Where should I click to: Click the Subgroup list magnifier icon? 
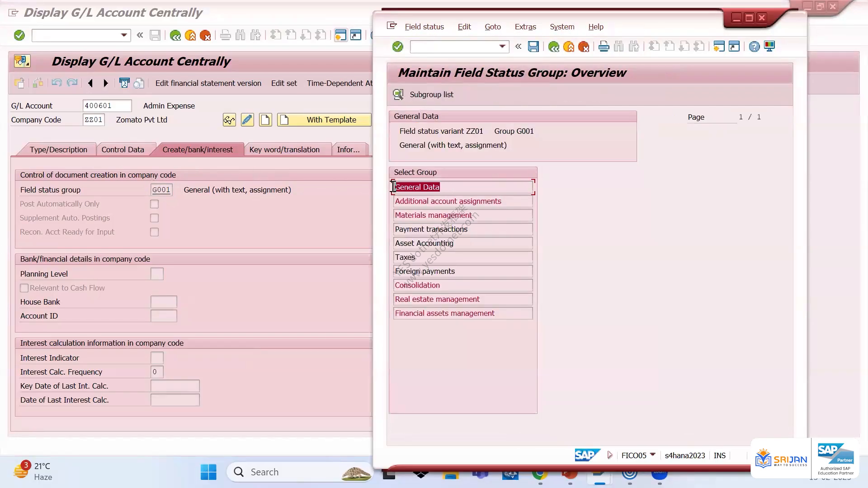[398, 94]
